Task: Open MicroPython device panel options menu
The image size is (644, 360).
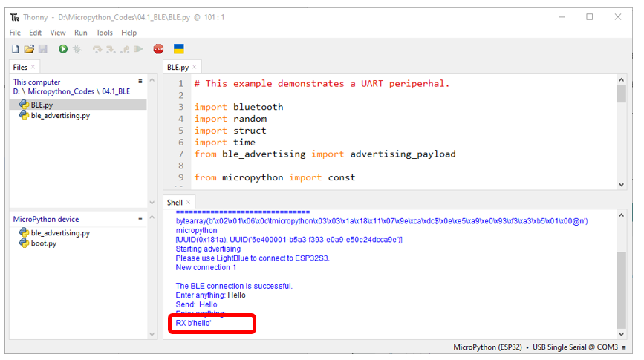Action: 140,219
